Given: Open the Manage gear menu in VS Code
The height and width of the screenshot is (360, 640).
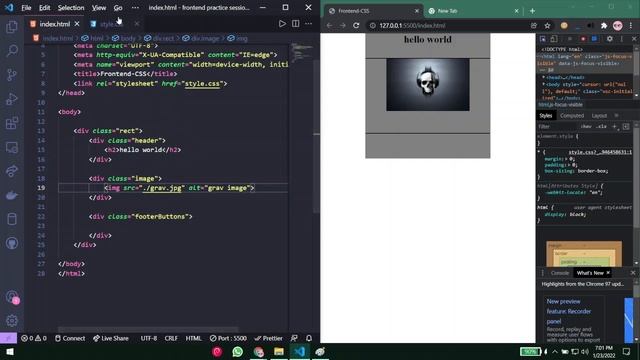Looking at the screenshot, I should coord(12,321).
